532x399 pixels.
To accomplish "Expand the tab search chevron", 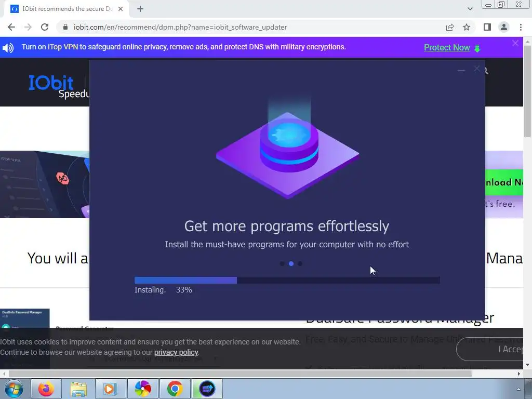I will coord(470,9).
